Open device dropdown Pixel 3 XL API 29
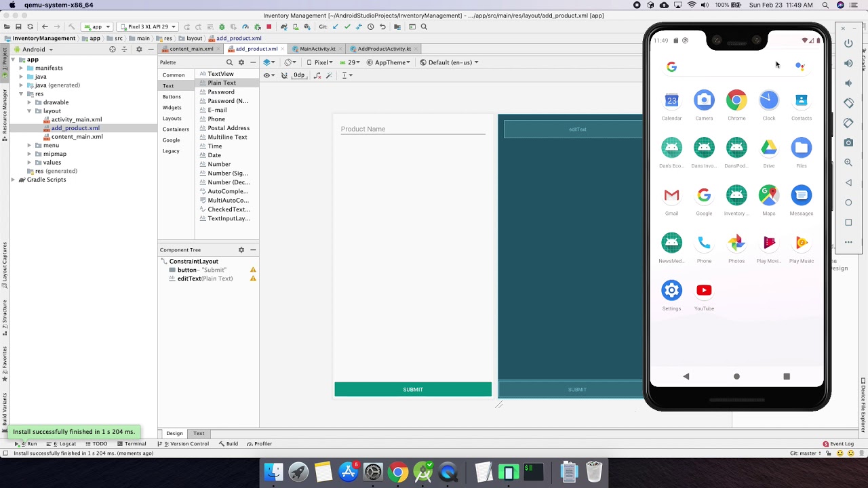 (x=148, y=26)
